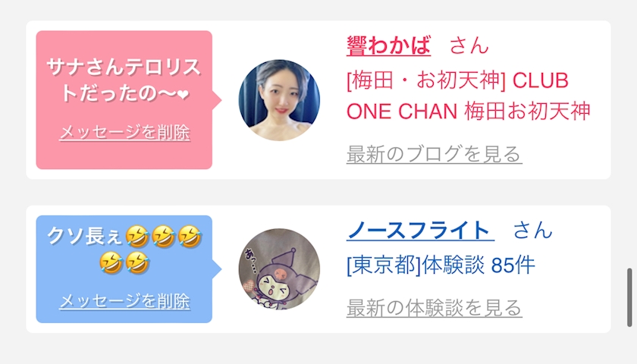Visit the 最新のブログを見る link
637x364 pixels.
[x=434, y=155]
